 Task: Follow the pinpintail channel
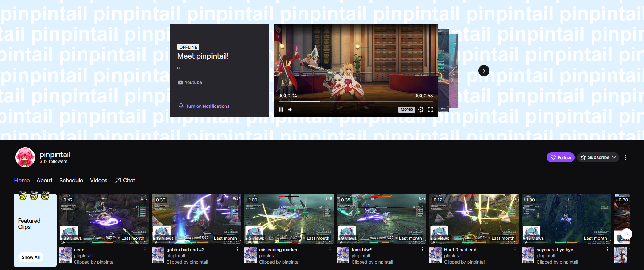click(560, 157)
